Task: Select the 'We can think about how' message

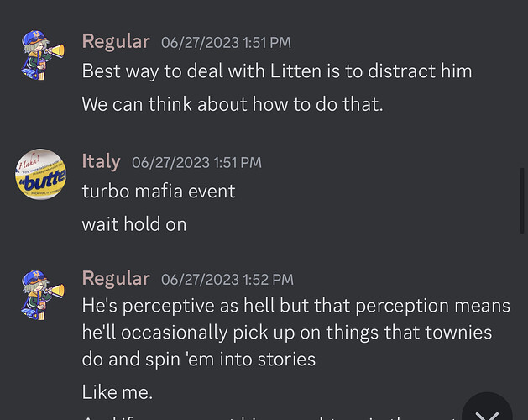Action: point(233,104)
